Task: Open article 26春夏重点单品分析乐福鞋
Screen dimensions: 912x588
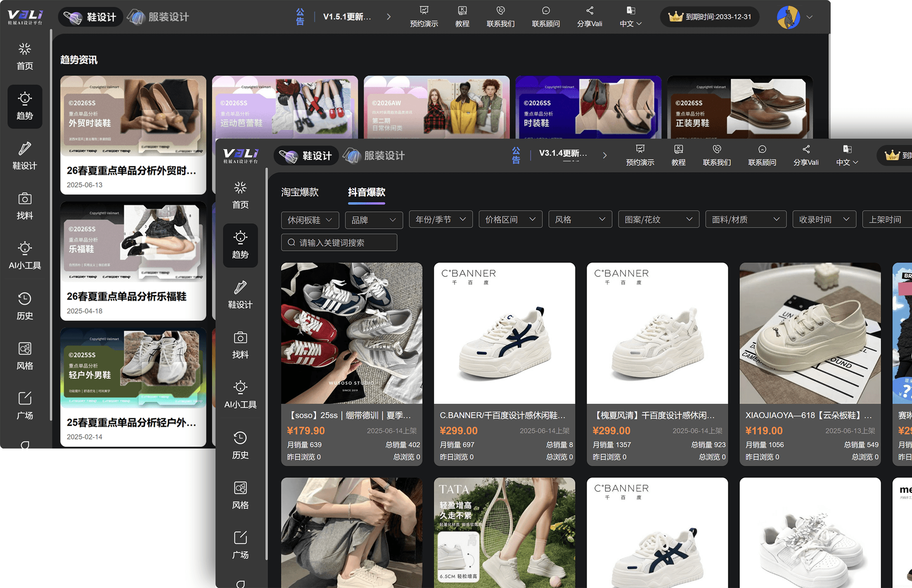Action: [x=133, y=261]
